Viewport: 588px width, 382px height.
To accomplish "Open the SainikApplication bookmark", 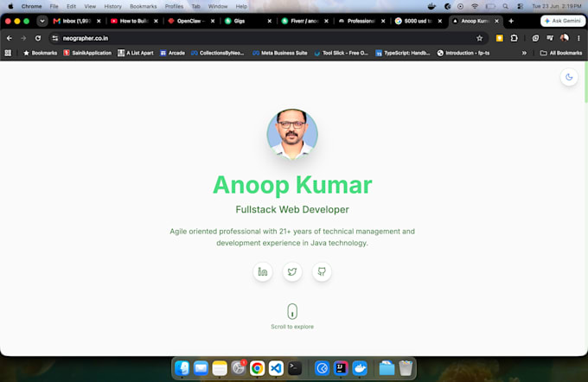I will [87, 53].
